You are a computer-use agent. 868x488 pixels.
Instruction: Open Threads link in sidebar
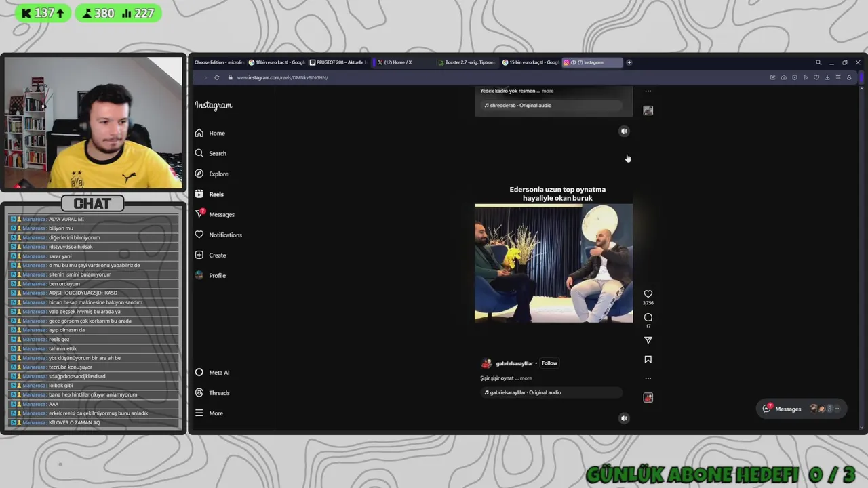click(212, 392)
